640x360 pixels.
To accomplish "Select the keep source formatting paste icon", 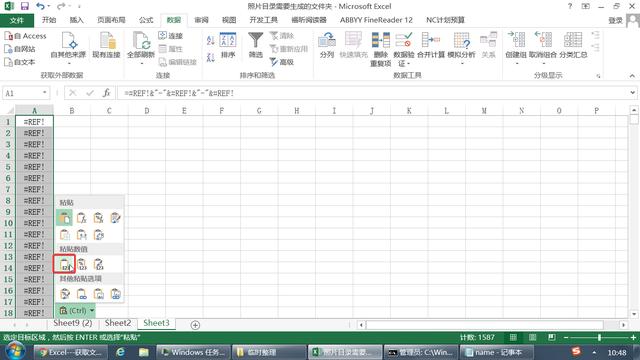I will click(116, 218).
